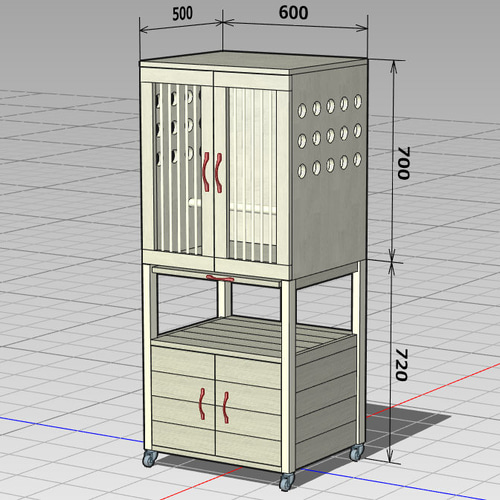This screenshot has height=500, width=500.
Task: Select the 600 depth dimension label
Action: pos(293,13)
